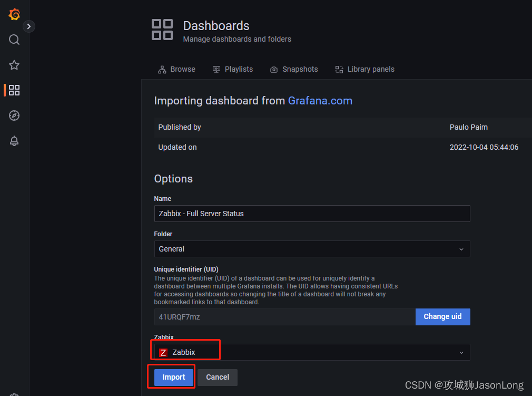Click the dashboard Name input field
The height and width of the screenshot is (396, 532).
pyautogui.click(x=312, y=214)
